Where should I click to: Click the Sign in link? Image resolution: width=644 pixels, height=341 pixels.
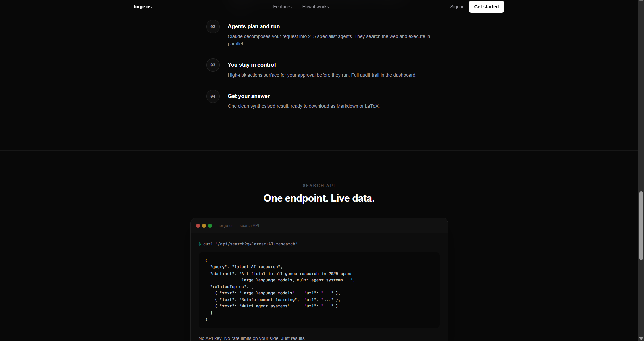point(457,7)
